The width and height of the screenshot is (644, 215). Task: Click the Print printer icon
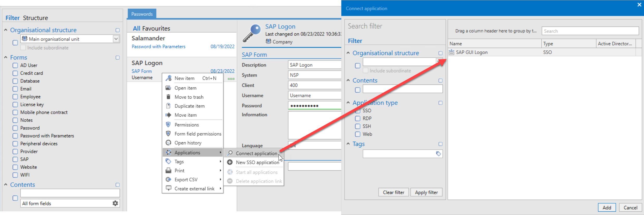(169, 170)
